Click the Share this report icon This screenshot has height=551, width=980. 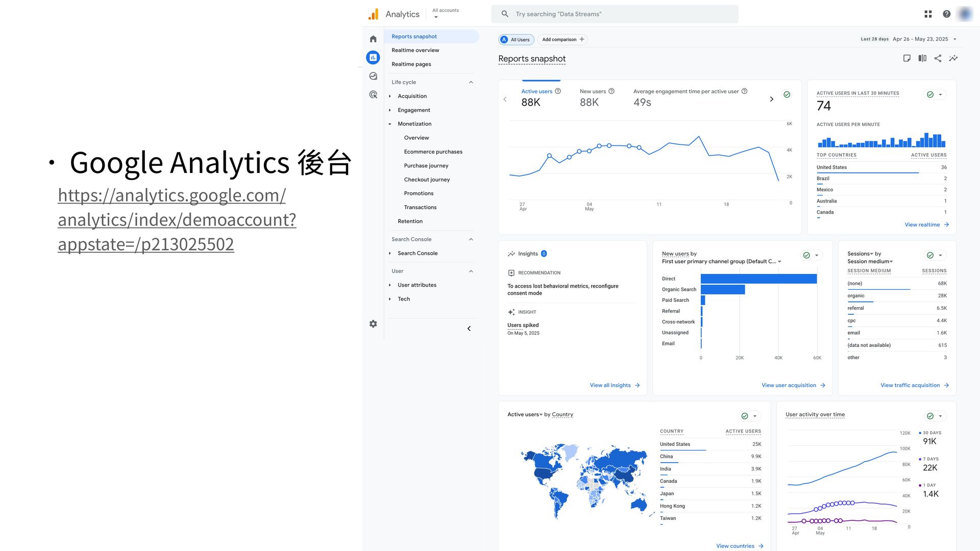tap(938, 59)
